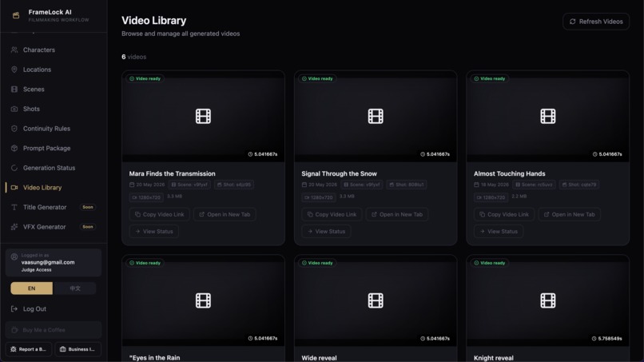View status of Signal Through the Snow
The height and width of the screenshot is (362, 644).
pos(326,231)
